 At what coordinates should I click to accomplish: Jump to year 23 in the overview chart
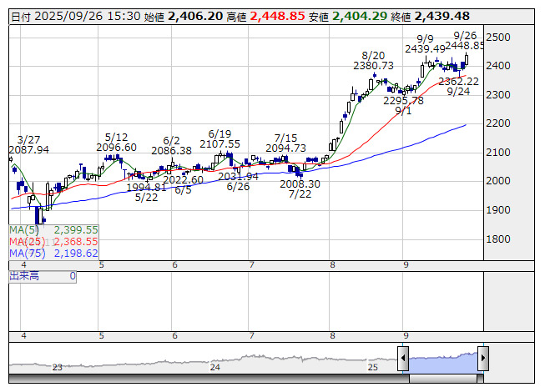coord(58,367)
